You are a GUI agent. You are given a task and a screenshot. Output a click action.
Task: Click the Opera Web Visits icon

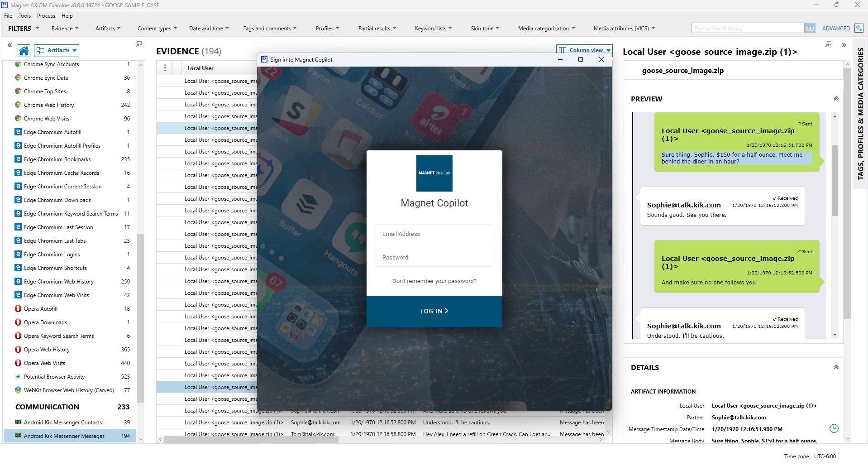tap(18, 363)
